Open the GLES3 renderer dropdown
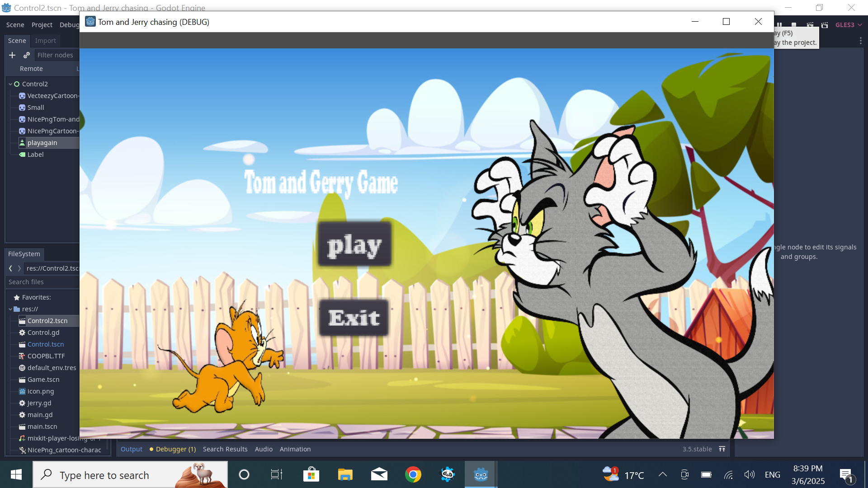 (849, 25)
